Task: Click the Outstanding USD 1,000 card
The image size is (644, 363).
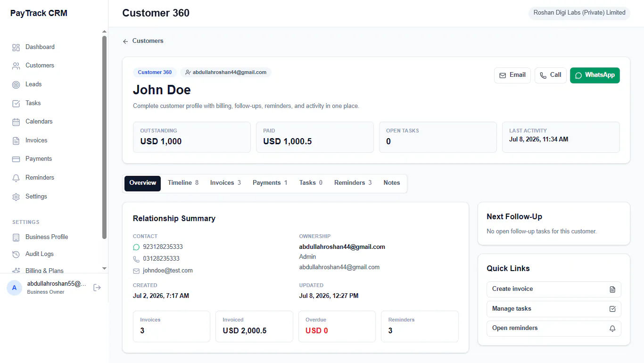Action: pyautogui.click(x=192, y=137)
